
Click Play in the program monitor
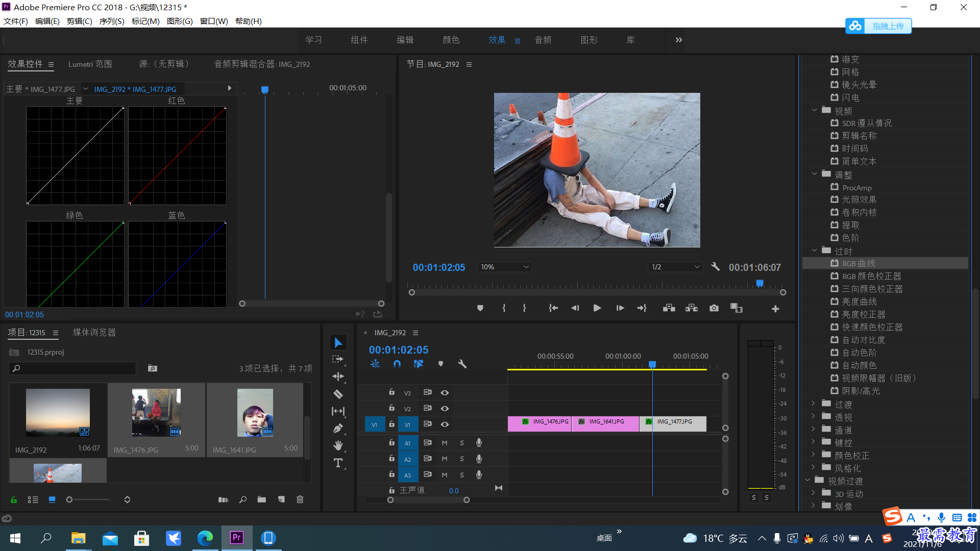(597, 308)
